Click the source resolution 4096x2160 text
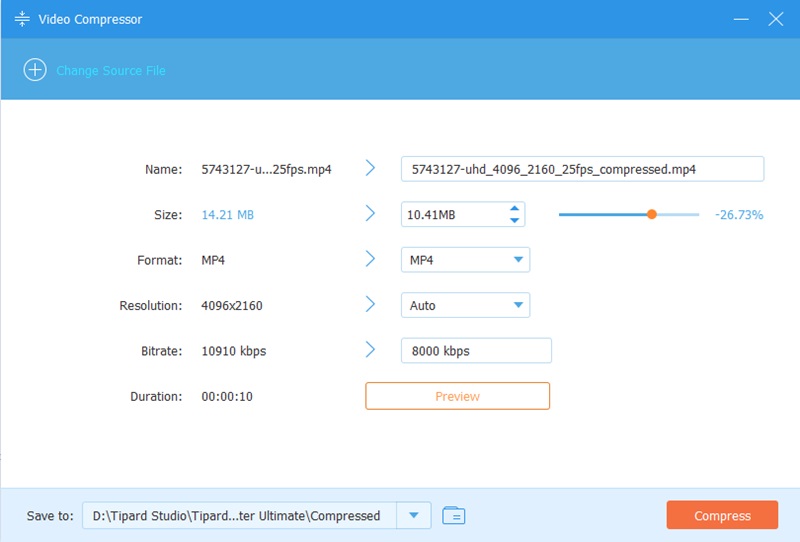Viewport: 800px width, 542px height. (232, 306)
